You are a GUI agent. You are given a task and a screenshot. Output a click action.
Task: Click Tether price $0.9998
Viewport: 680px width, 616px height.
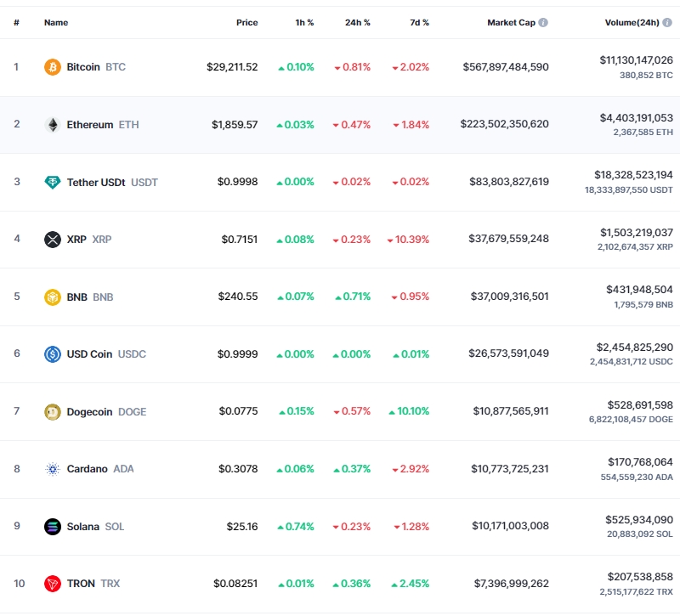click(x=238, y=182)
